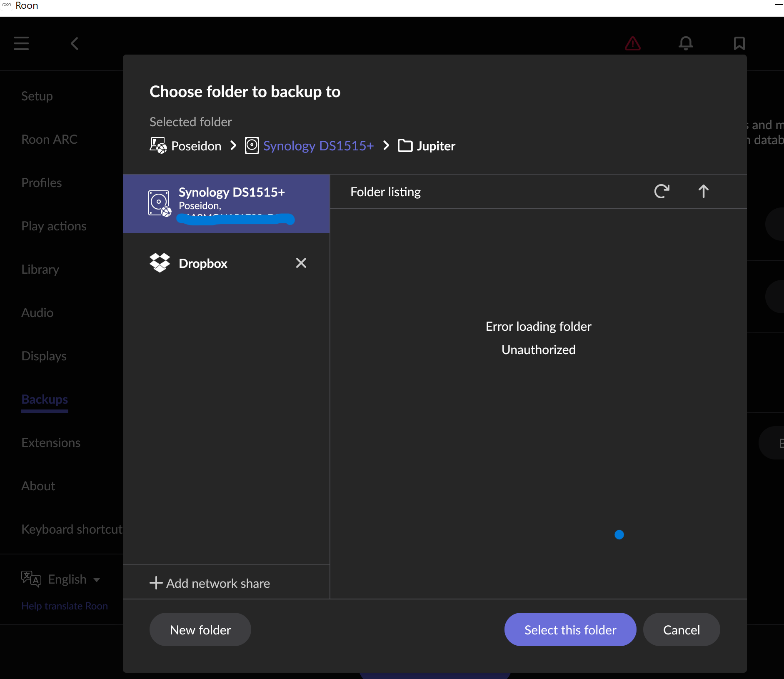Open the Roon ARC settings tab
Viewport: 784px width, 679px height.
pos(49,140)
